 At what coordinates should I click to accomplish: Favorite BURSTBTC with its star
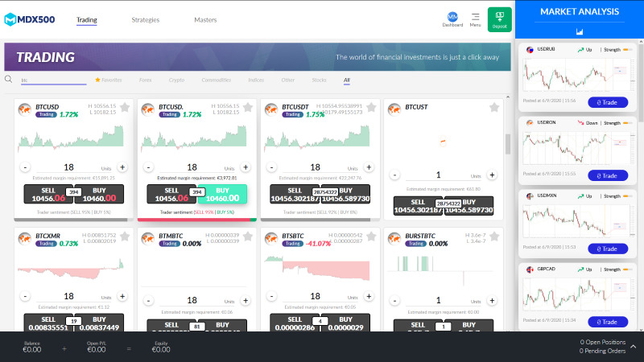[x=494, y=237]
